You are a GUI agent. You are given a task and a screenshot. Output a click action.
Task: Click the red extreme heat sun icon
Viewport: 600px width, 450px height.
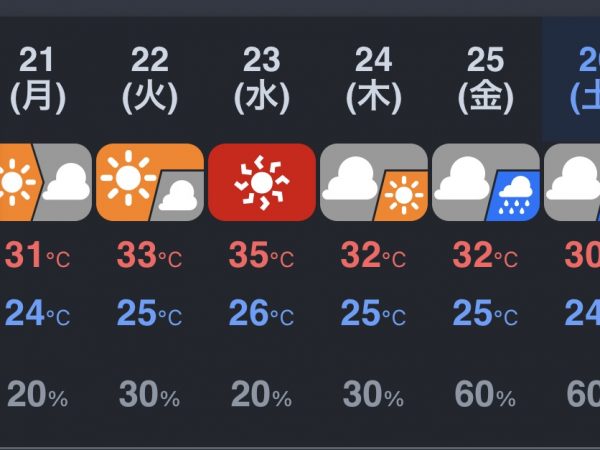point(262,182)
